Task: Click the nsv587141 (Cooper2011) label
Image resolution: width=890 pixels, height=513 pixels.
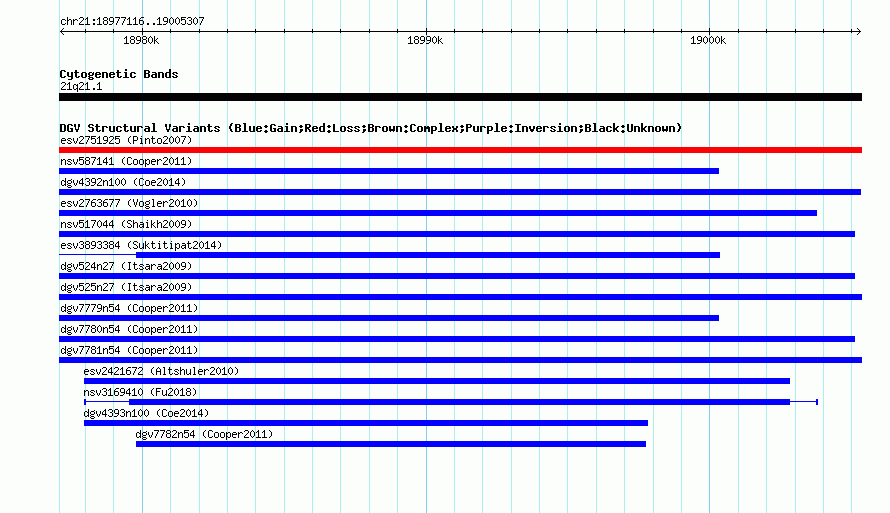Action: pyautogui.click(x=126, y=161)
